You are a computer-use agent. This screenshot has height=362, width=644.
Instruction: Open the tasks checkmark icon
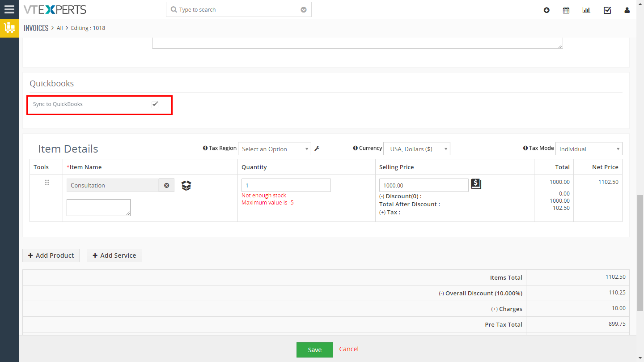pyautogui.click(x=607, y=10)
